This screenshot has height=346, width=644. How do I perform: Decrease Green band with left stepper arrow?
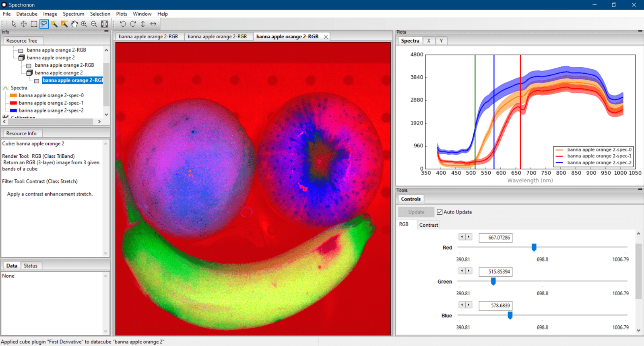462,271
